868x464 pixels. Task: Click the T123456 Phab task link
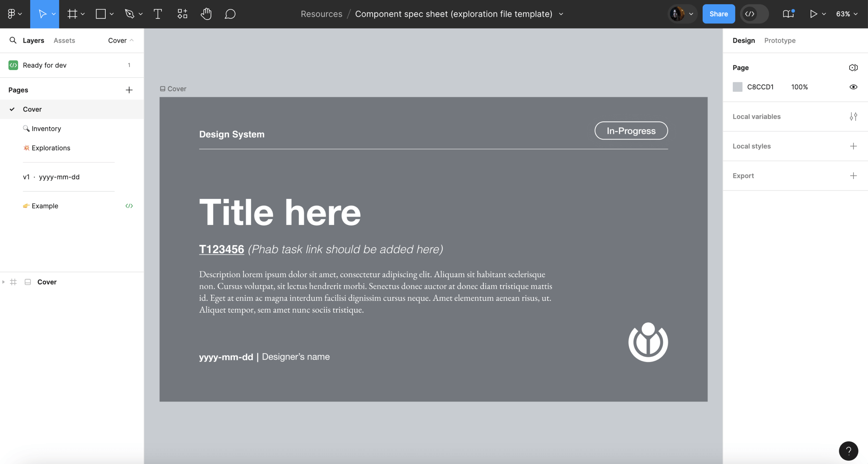221,249
